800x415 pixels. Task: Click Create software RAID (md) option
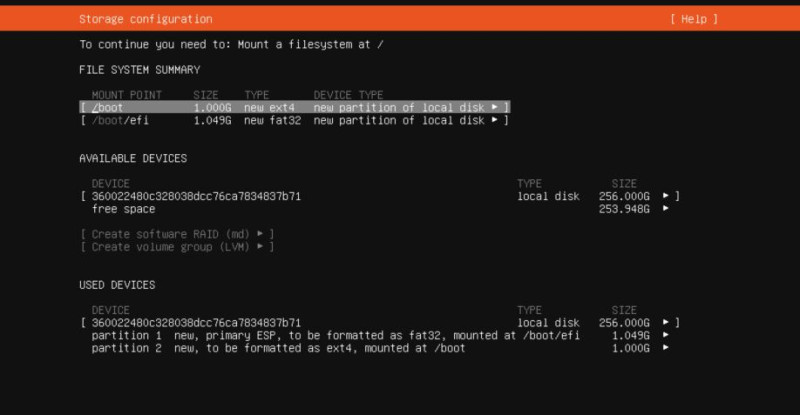tap(177, 234)
